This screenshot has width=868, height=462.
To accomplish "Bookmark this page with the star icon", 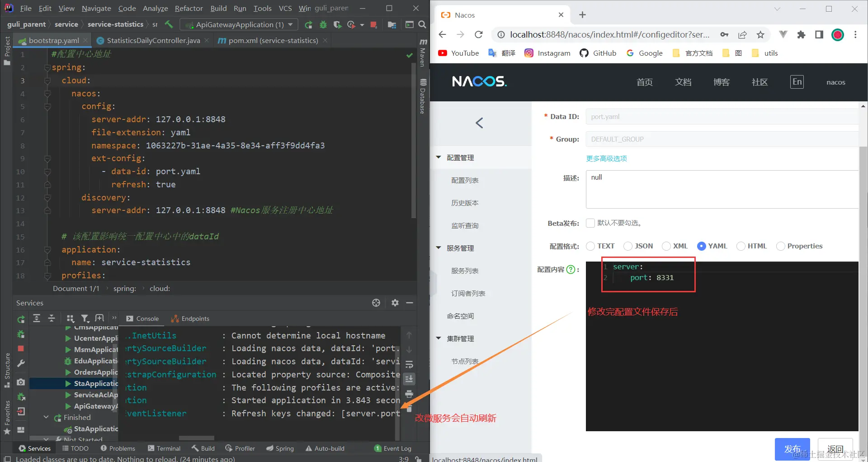I will 760,34.
